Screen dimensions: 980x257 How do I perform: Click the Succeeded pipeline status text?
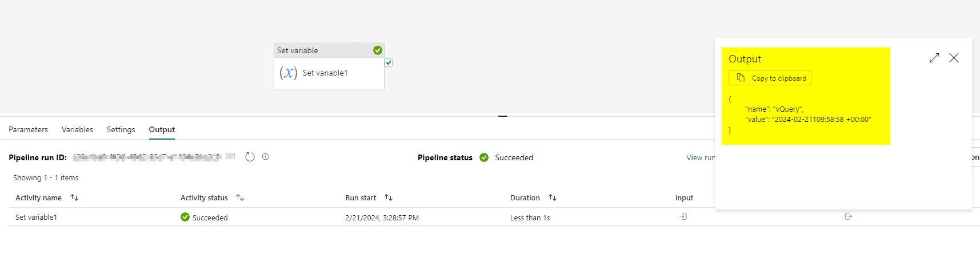tap(514, 157)
